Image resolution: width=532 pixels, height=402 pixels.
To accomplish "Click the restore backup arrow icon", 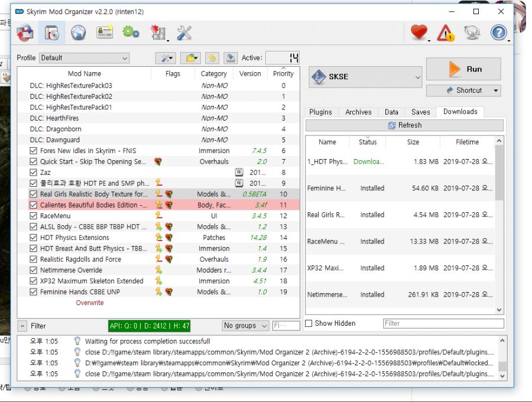I will click(x=212, y=58).
